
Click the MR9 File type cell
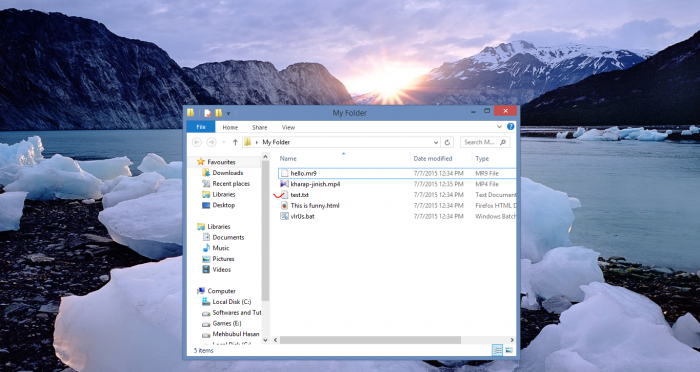[487, 173]
